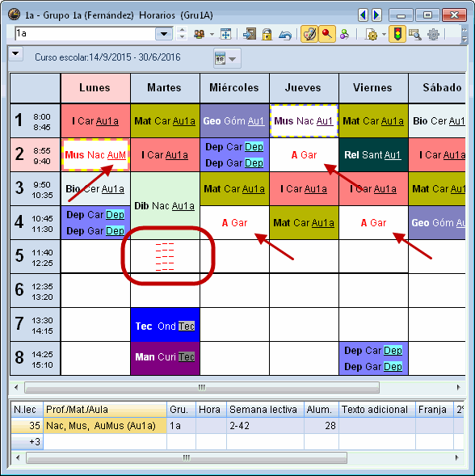Open the 1a class combo box dropdown

click(164, 33)
